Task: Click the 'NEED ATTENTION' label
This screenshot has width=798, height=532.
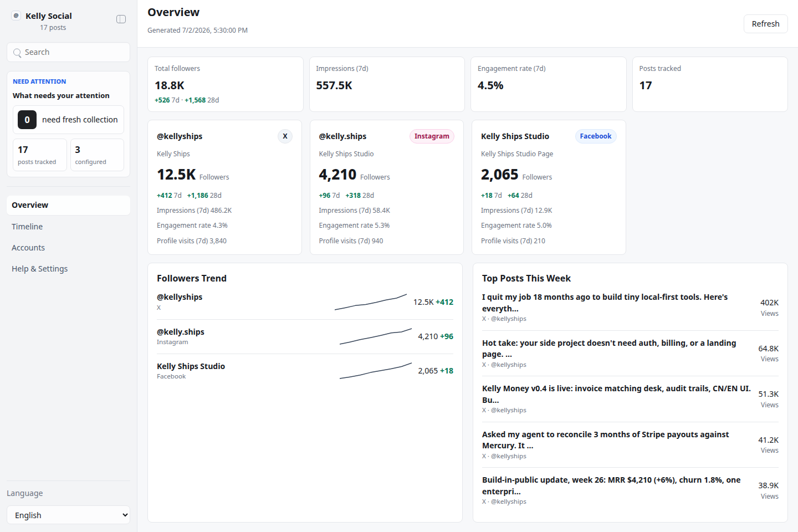Action: [x=39, y=81]
